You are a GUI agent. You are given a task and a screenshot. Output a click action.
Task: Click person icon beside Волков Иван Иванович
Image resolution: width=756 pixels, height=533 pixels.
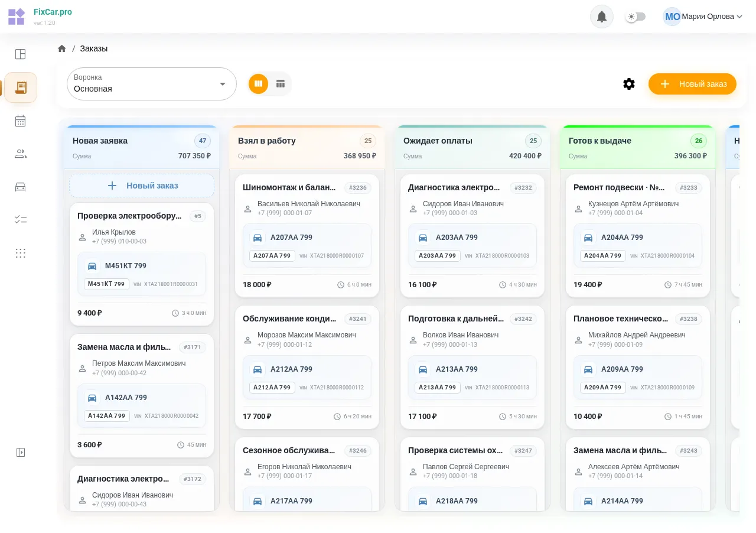413,340
